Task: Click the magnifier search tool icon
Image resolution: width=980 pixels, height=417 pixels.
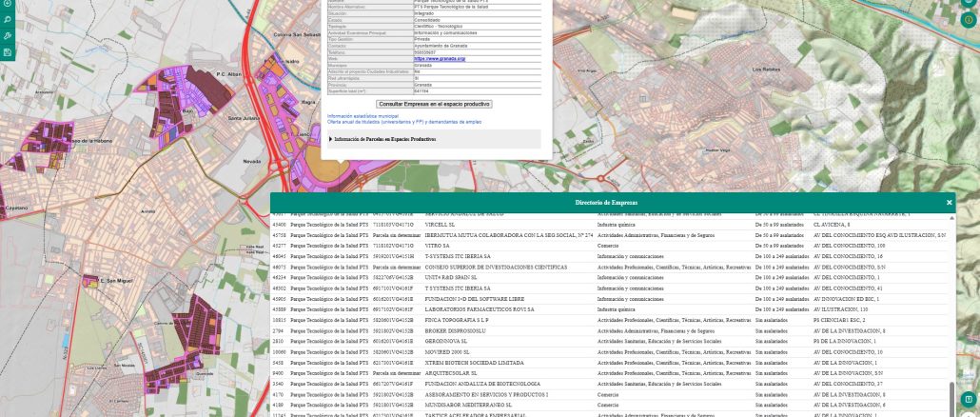Action: click(x=8, y=18)
